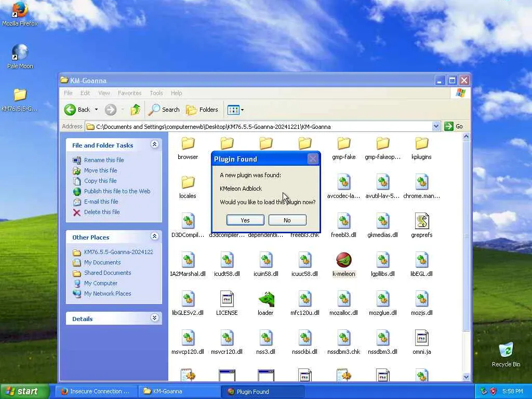532x399 pixels.
Task: Click the Go button beside address bar
Action: pos(454,127)
